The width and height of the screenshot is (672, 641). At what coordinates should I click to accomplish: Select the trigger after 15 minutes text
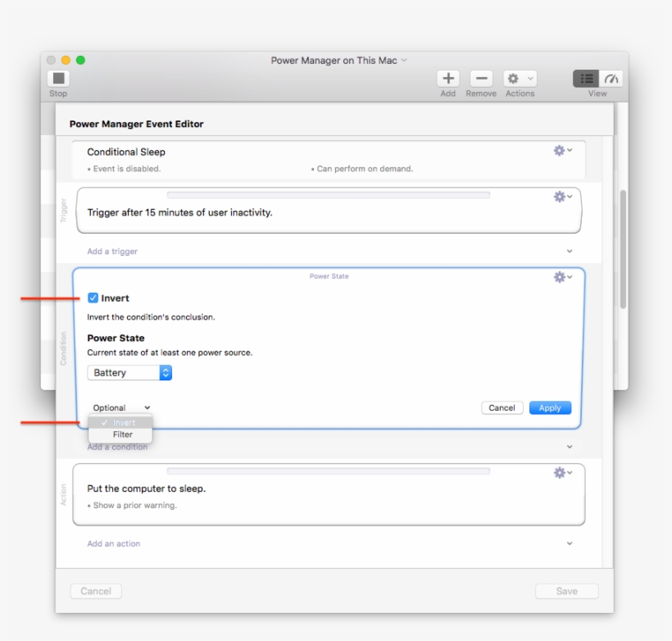pyautogui.click(x=179, y=212)
